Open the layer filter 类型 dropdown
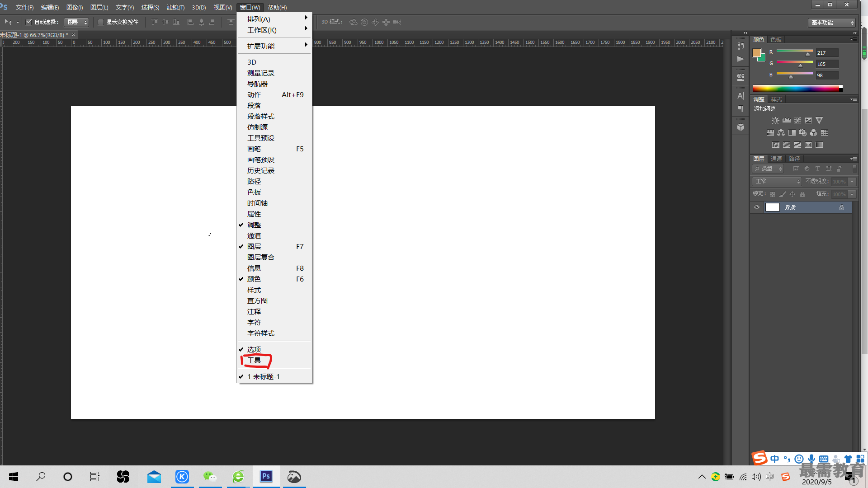Viewport: 868px width, 488px height. 768,169
